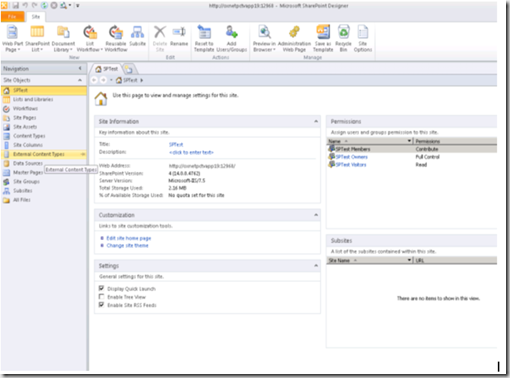
Task: Open Lists and Libraries in navigation
Action: (44, 99)
